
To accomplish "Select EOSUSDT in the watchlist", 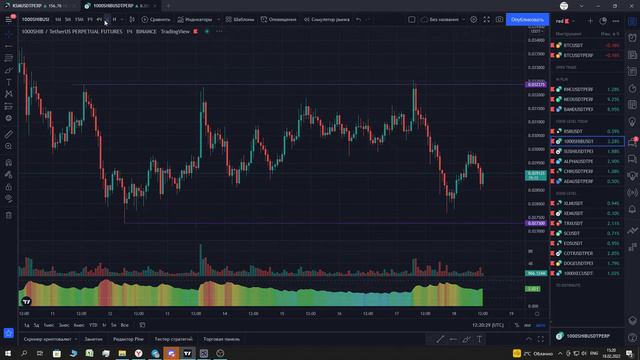I will pos(587,243).
